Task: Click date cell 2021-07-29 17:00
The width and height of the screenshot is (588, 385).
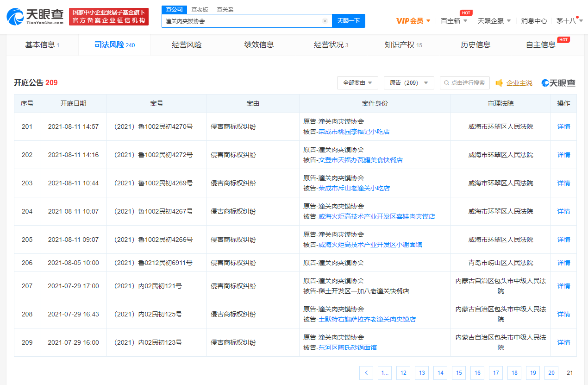Action: pos(73,286)
